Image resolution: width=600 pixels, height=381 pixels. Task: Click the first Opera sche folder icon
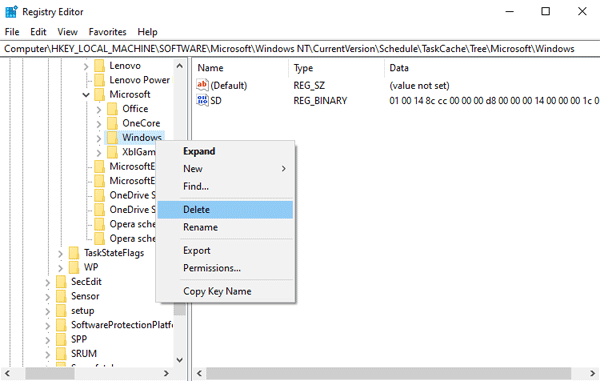[x=99, y=224]
